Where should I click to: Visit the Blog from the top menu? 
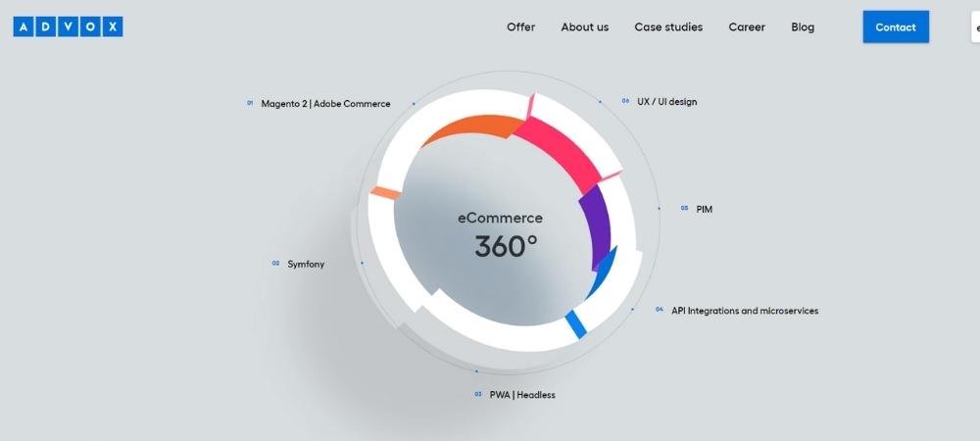(802, 27)
